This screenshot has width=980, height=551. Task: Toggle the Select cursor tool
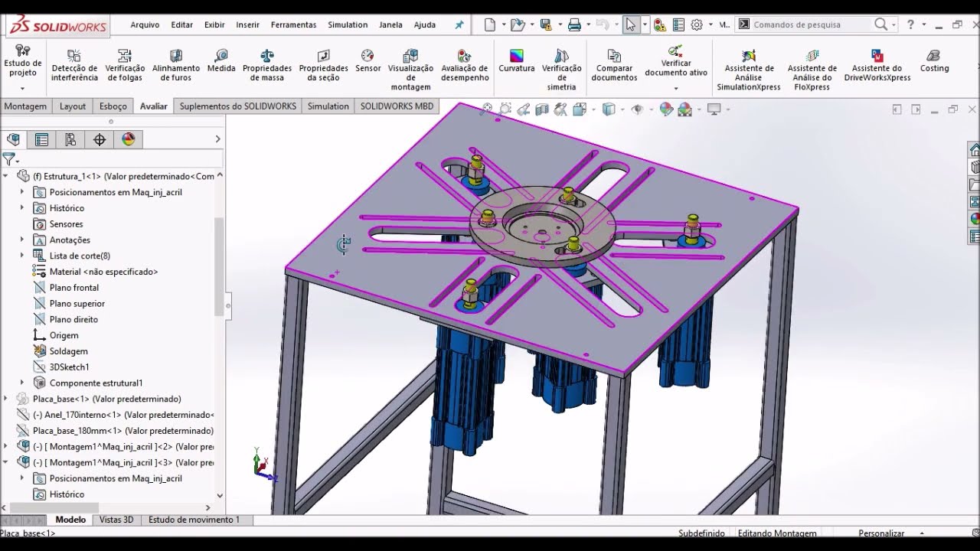(630, 24)
